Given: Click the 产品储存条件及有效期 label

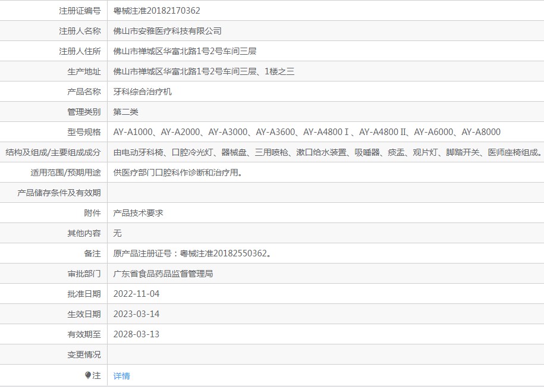Looking at the screenshot, I should click(59, 193).
